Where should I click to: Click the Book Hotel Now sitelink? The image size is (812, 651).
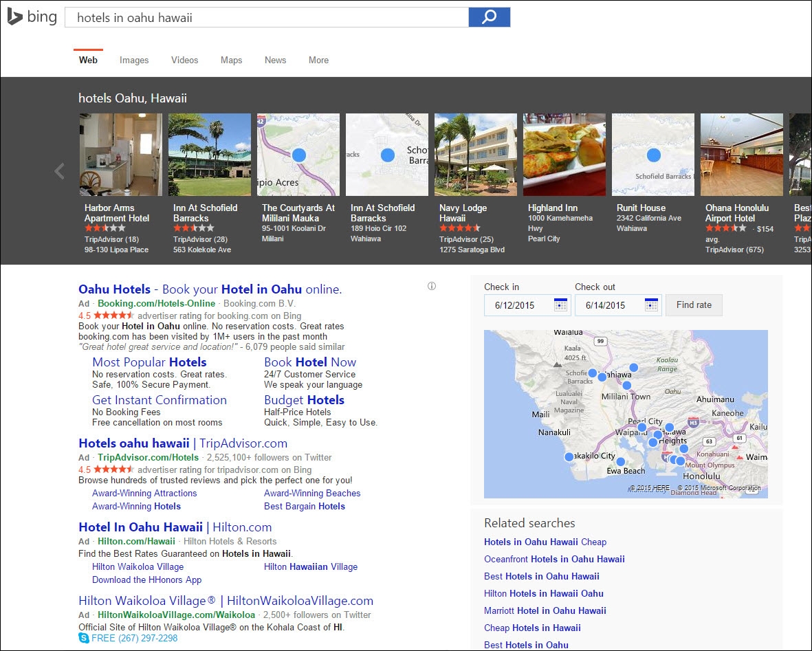click(x=310, y=362)
